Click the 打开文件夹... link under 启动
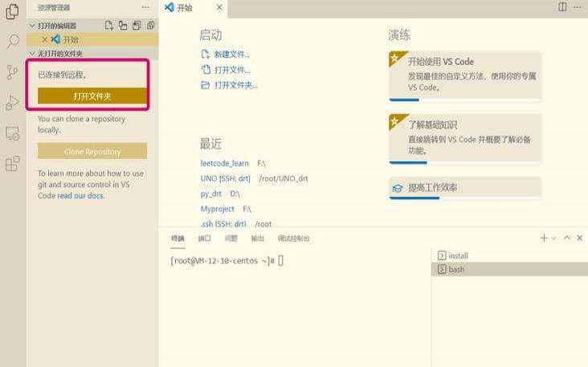Screen dimensions: 588x367 (x=236, y=85)
